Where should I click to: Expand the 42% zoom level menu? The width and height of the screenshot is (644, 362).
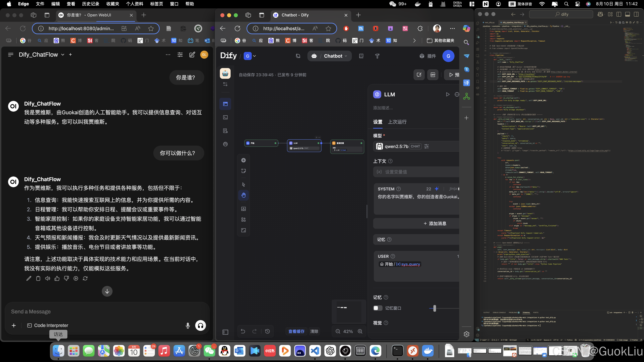coord(348,331)
